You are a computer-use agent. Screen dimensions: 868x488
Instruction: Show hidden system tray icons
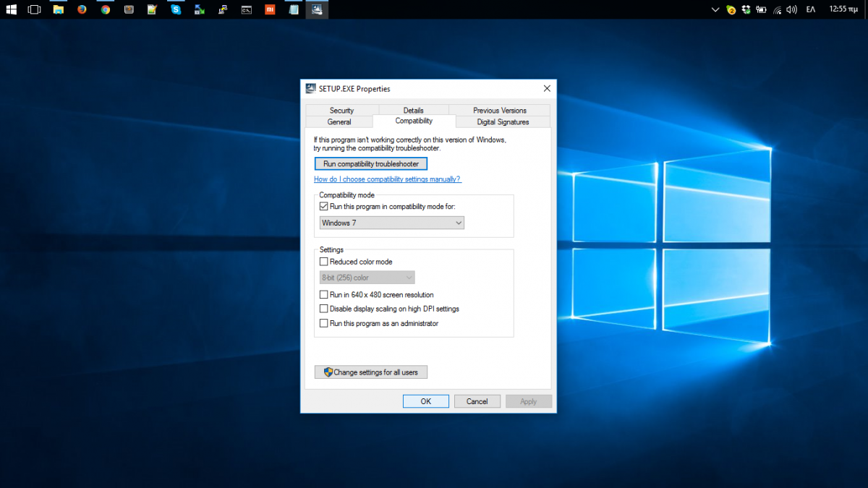(x=715, y=10)
